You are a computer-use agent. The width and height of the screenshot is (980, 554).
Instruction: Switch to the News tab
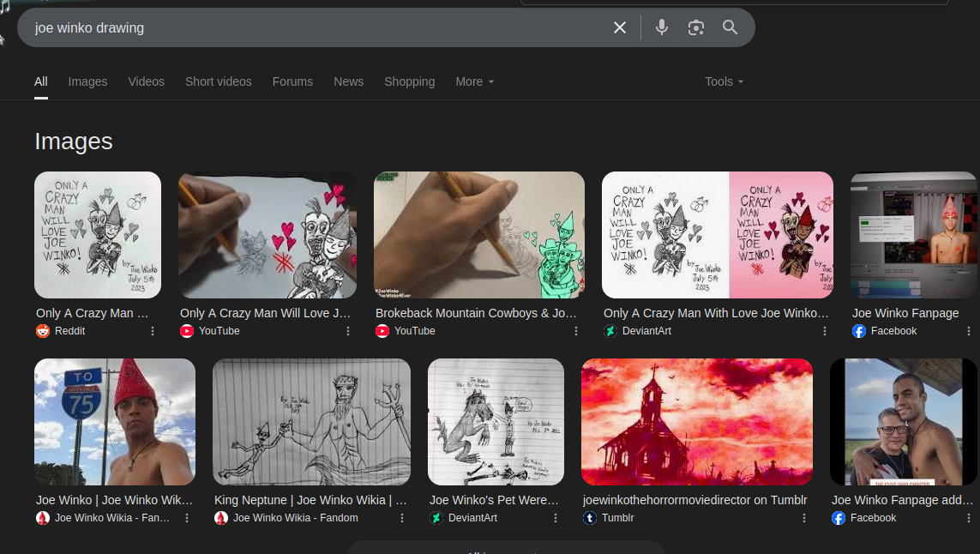coord(349,82)
